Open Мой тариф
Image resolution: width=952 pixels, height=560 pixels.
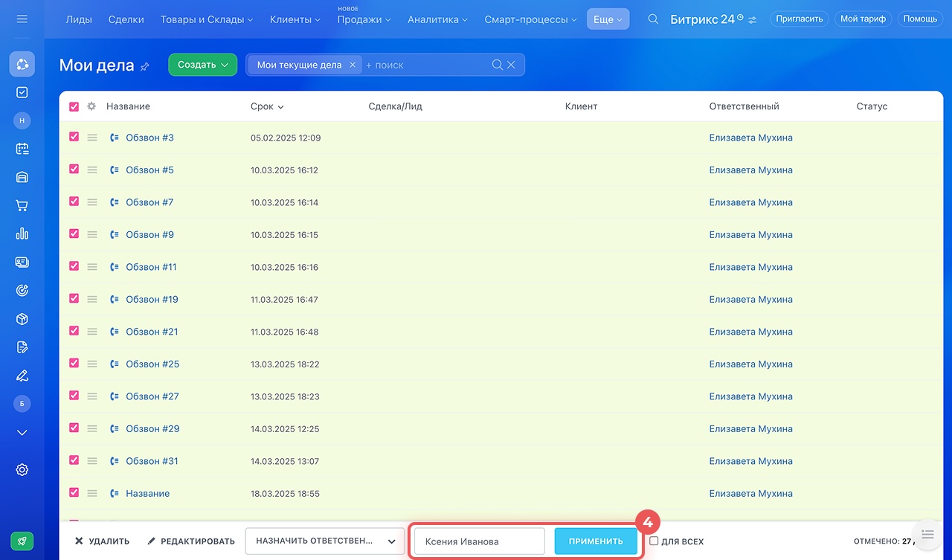pyautogui.click(x=863, y=19)
